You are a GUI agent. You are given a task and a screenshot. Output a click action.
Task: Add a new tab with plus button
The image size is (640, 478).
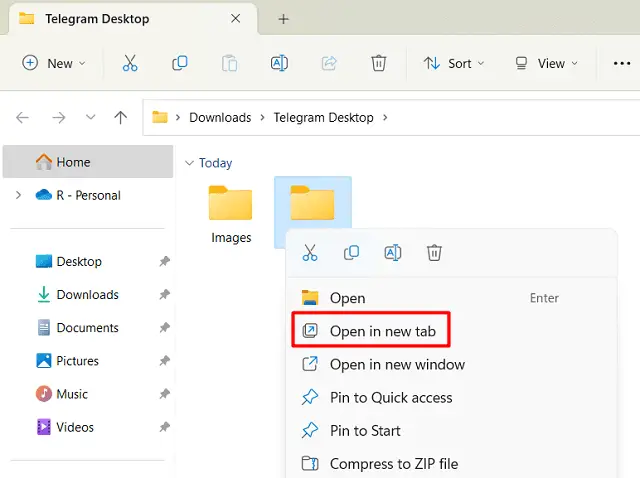283,19
